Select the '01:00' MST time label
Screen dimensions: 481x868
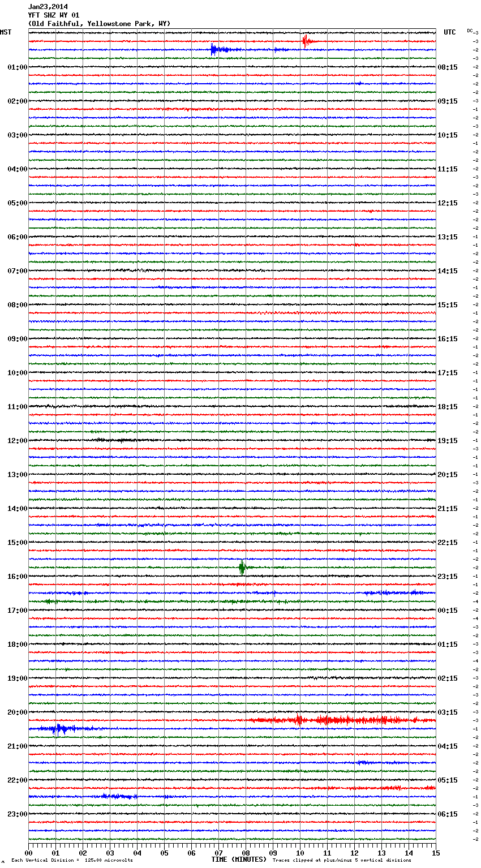pyautogui.click(x=18, y=67)
